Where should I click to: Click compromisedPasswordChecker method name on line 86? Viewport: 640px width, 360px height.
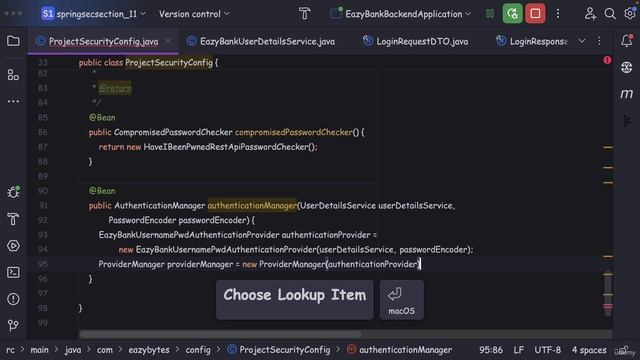click(293, 132)
